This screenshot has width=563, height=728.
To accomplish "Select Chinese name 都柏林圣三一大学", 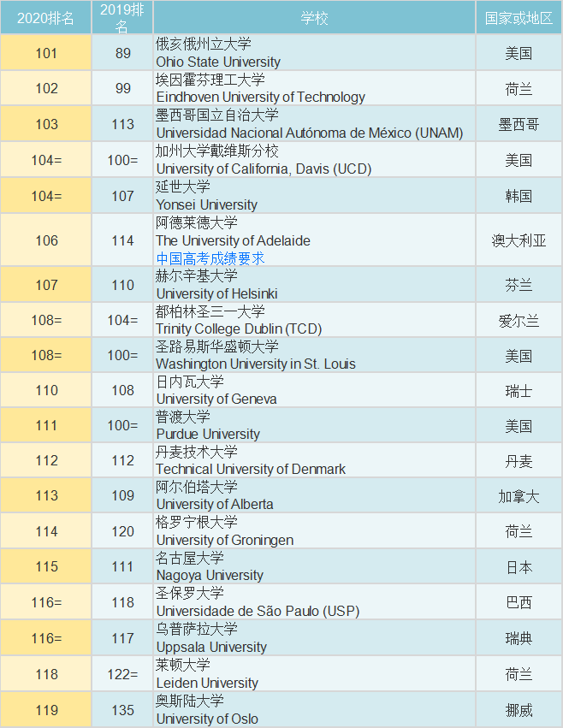I will pos(210,311).
